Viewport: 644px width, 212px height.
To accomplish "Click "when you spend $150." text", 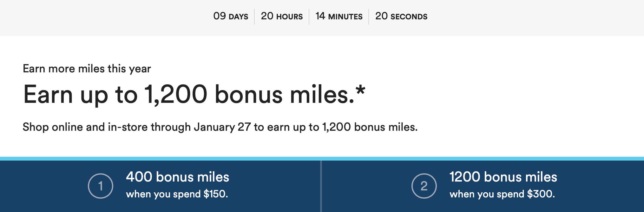I will pos(177,194).
